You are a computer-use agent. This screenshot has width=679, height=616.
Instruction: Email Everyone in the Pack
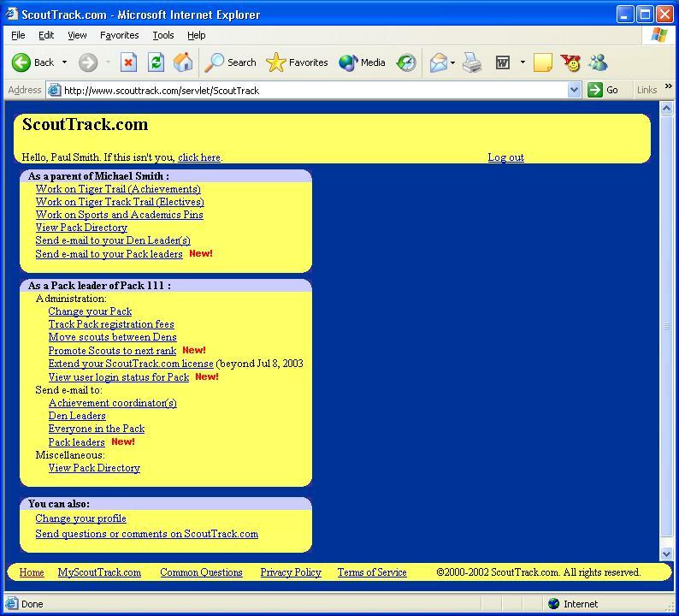coord(97,429)
